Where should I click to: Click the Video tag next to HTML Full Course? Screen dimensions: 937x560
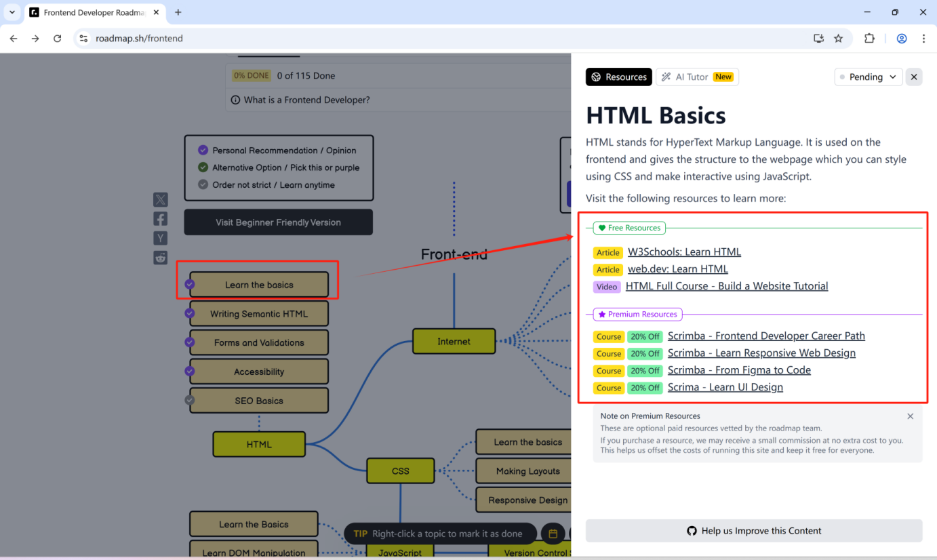[607, 287]
